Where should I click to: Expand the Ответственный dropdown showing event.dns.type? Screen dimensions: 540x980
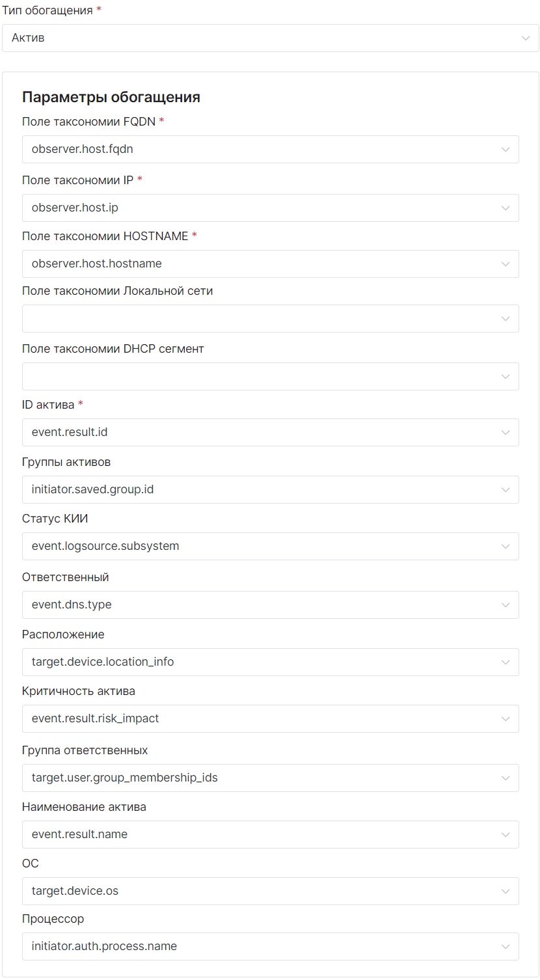270,605
